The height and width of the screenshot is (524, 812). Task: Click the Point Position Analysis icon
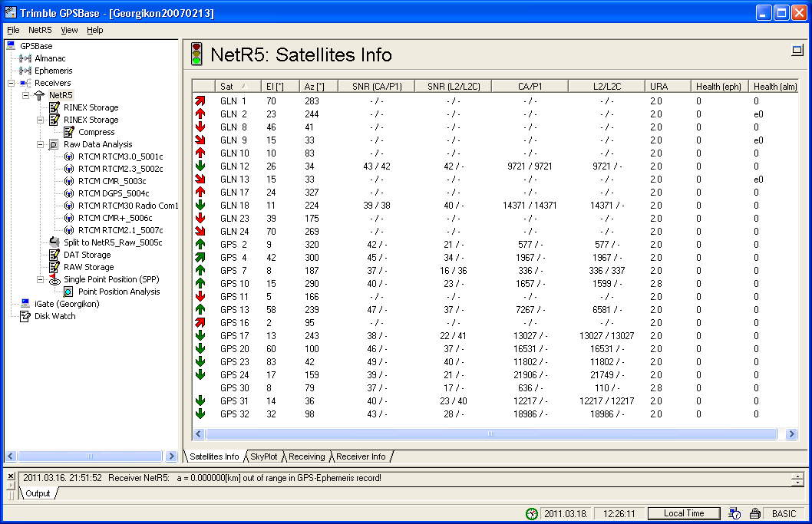[68, 292]
